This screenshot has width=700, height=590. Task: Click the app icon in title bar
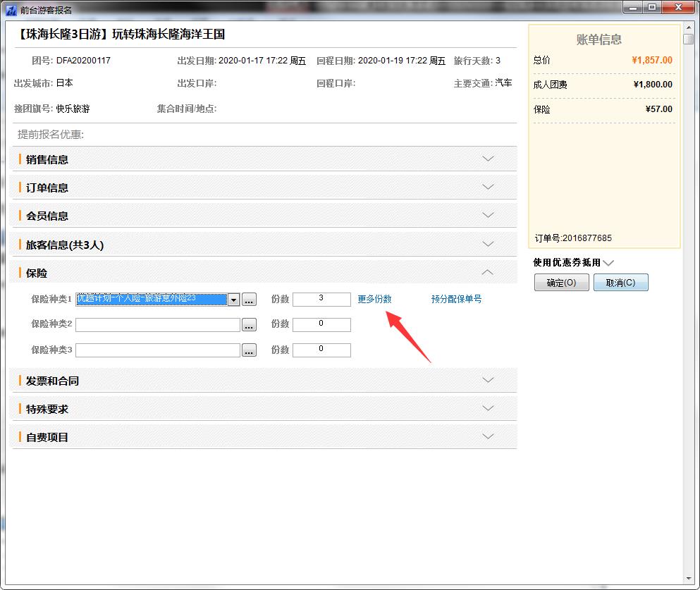point(11,10)
